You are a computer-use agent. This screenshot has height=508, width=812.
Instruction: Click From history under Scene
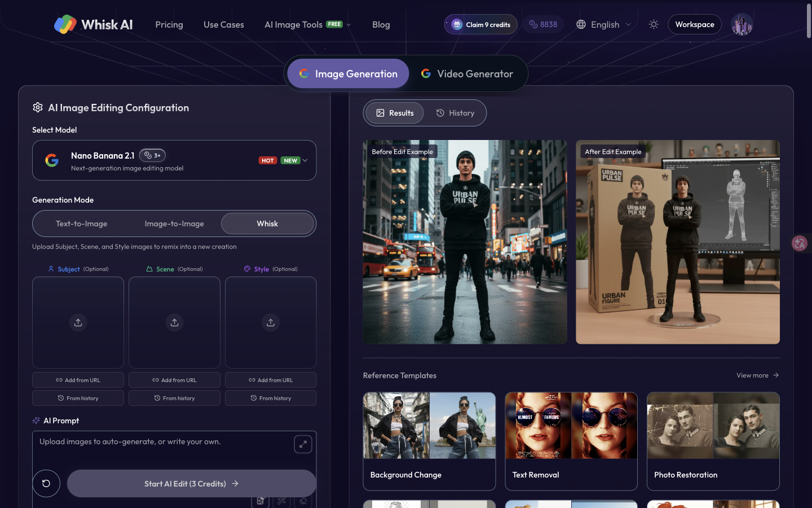[174, 398]
